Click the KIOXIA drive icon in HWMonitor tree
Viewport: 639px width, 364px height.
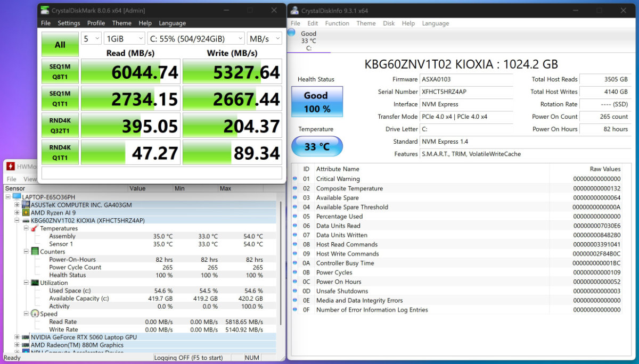pyautogui.click(x=26, y=220)
